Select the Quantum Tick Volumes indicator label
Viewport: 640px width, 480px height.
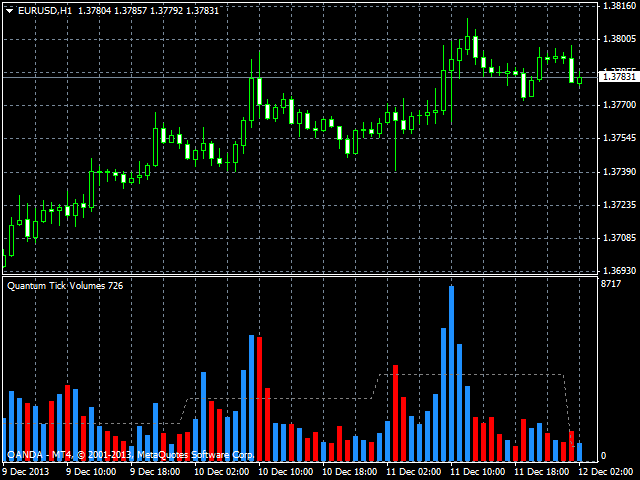pyautogui.click(x=64, y=286)
